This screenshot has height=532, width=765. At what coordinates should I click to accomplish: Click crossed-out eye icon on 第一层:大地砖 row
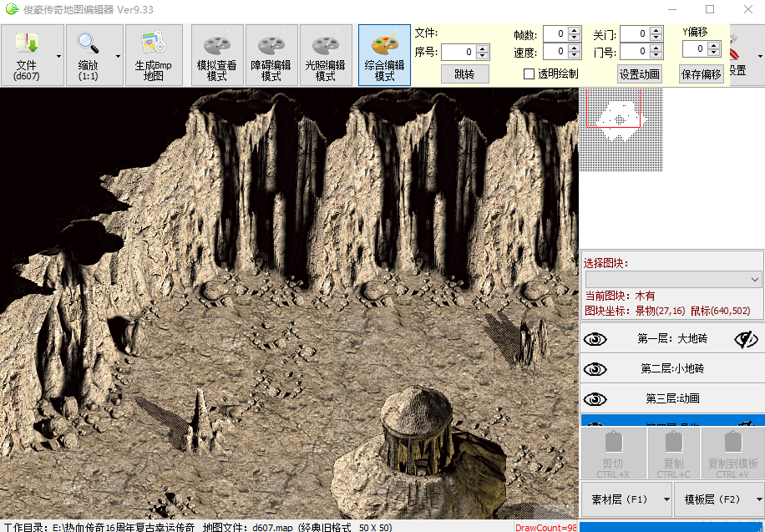tap(746, 339)
